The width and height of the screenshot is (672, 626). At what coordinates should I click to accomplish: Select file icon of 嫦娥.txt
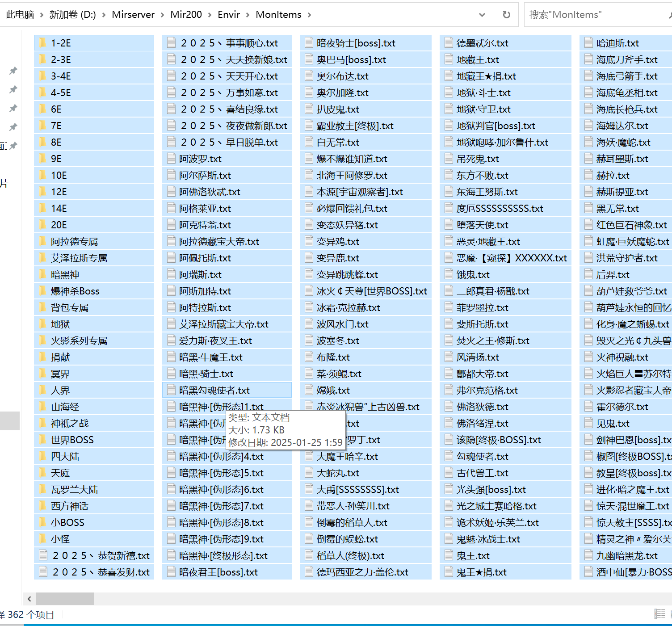309,390
